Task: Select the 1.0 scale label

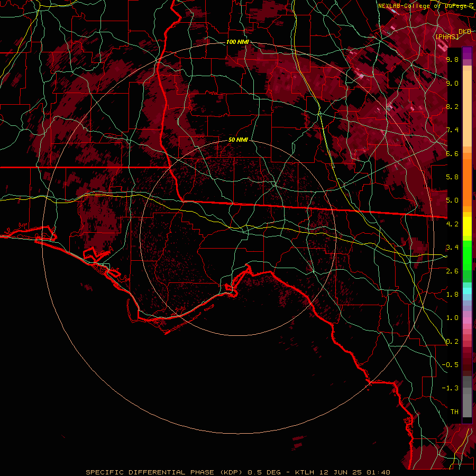Action: pos(452,318)
